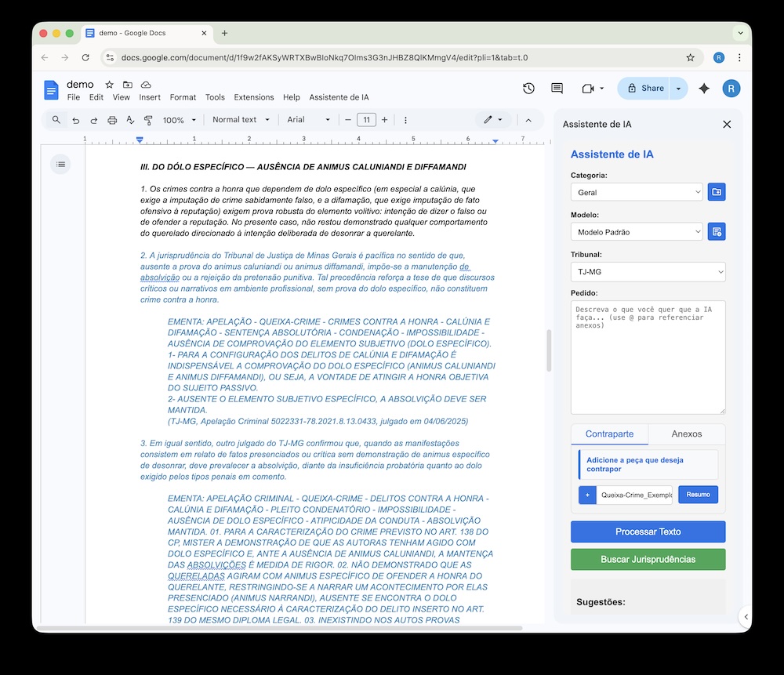Activate the Paint format tool

(x=147, y=119)
